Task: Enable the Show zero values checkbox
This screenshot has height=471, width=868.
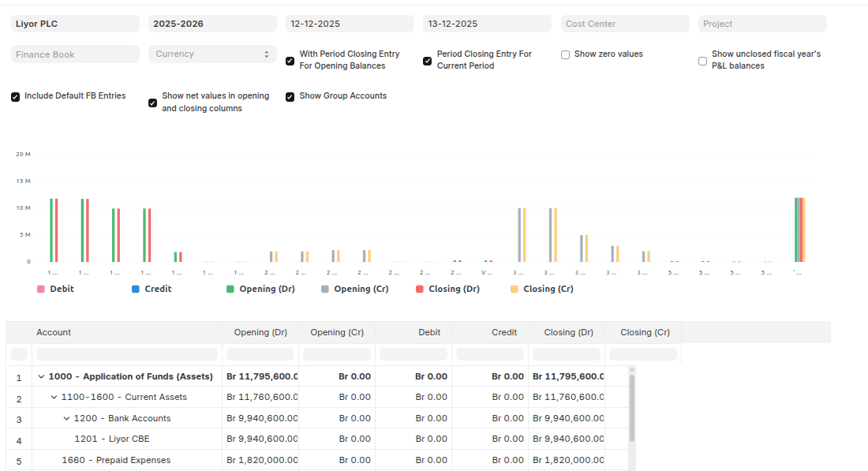Action: (x=565, y=55)
